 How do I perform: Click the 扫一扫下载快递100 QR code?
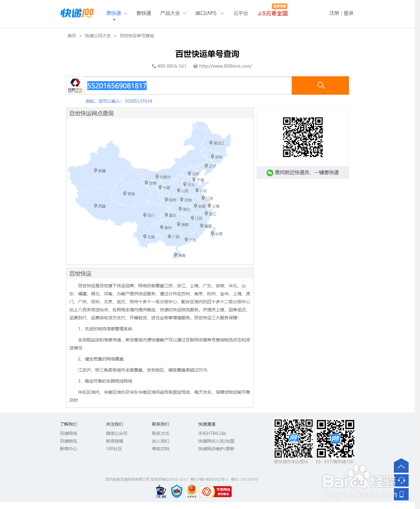(335, 439)
